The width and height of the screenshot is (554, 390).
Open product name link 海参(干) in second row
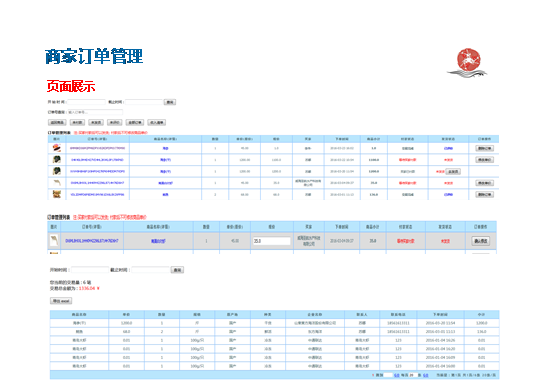[165, 160]
